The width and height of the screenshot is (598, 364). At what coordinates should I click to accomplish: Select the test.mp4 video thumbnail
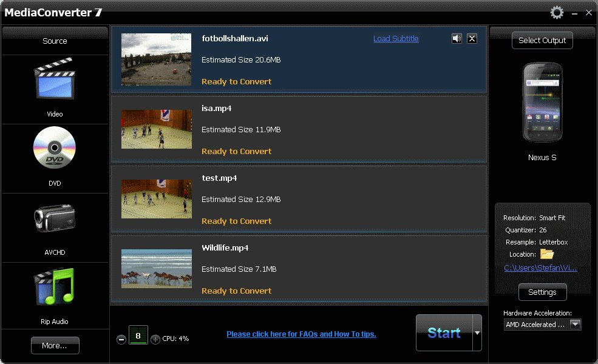pyautogui.click(x=157, y=199)
